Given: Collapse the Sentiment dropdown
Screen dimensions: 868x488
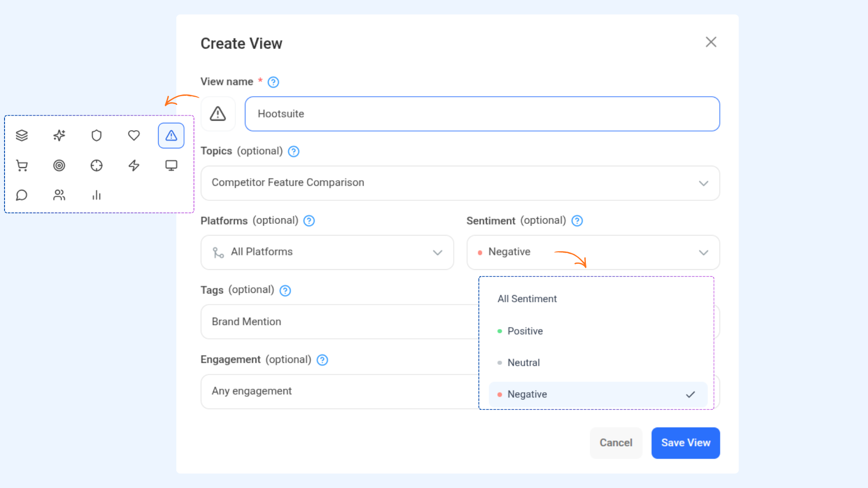Looking at the screenshot, I should click(x=593, y=253).
